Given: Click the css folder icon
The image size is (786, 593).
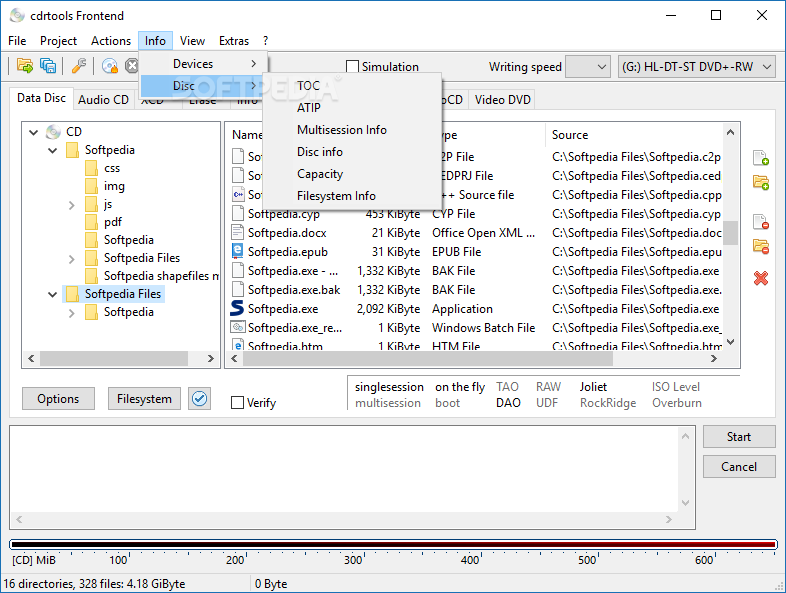Looking at the screenshot, I should point(91,168).
